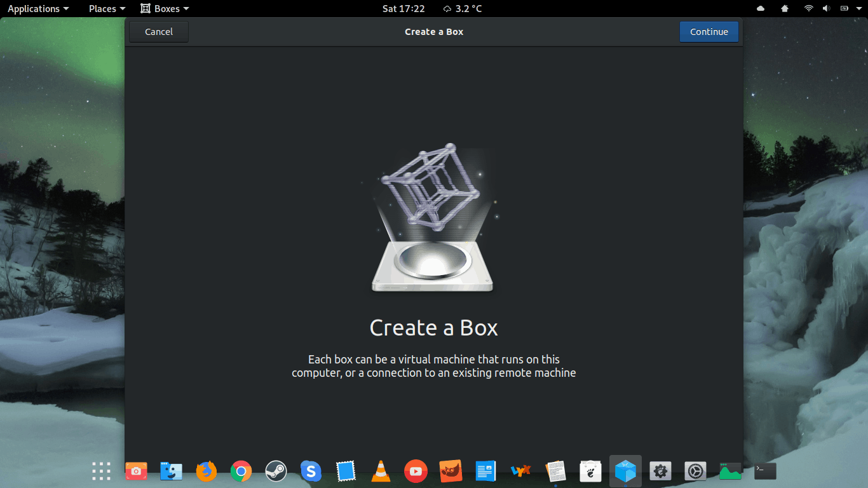This screenshot has height=488, width=868.
Task: Click the Continue button
Action: [709, 32]
